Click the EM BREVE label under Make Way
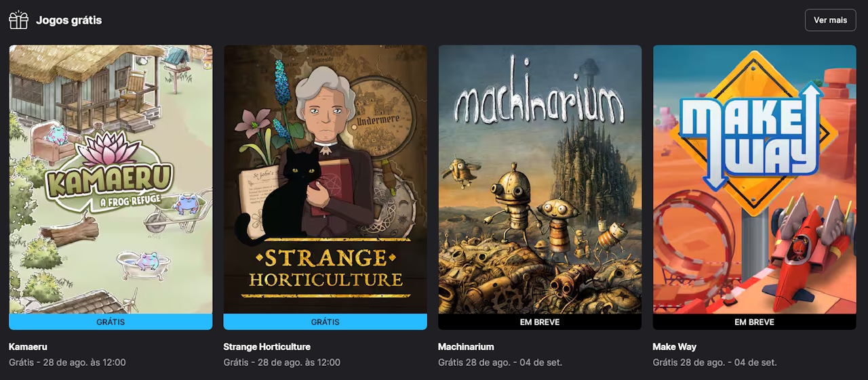Image resolution: width=868 pixels, height=380 pixels. (x=755, y=322)
